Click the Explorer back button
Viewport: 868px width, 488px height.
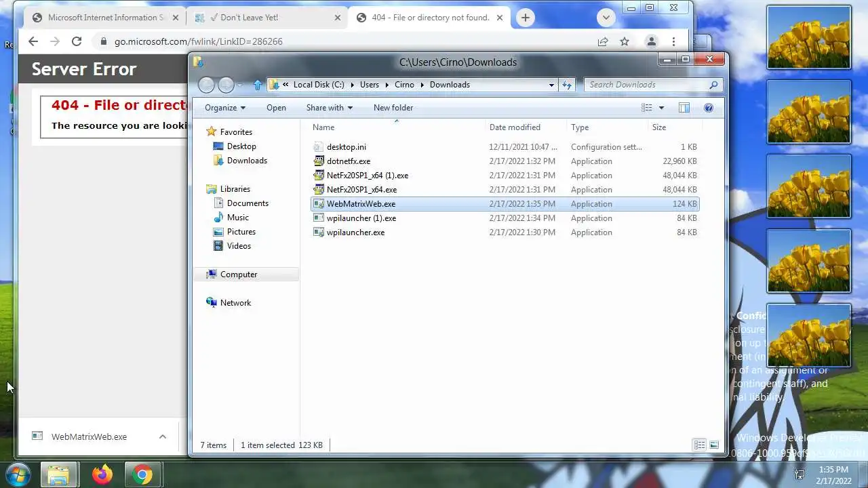pyautogui.click(x=207, y=85)
